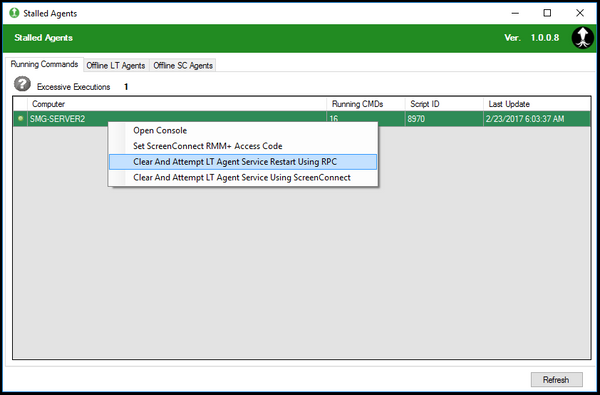Switch to the Running Commands tab
Screen dimensions: 600x395
(x=44, y=64)
